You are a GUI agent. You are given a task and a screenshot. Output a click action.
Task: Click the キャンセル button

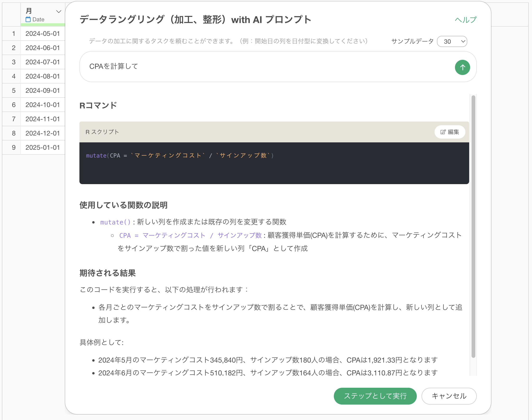point(449,396)
